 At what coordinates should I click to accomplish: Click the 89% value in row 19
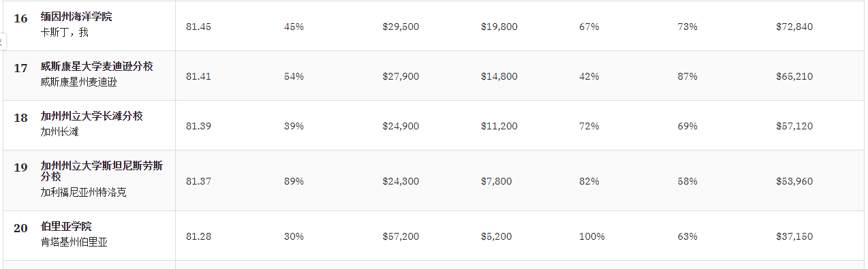point(294,181)
